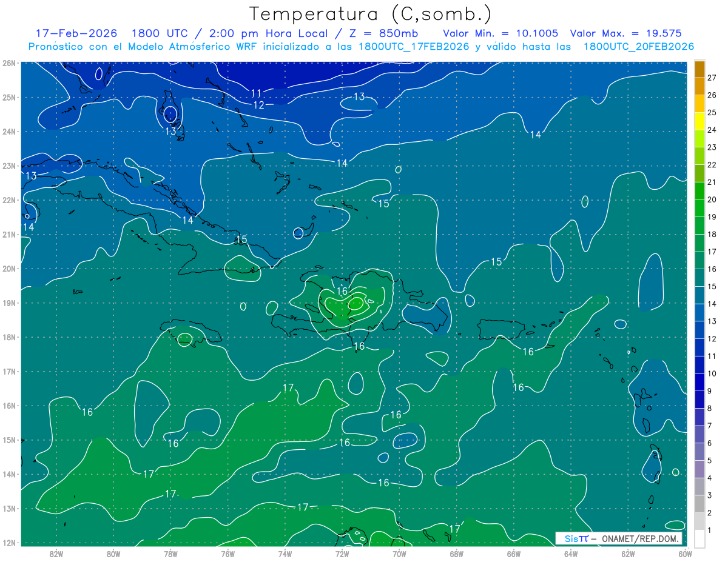Click the "24N" latitude axis label
This screenshot has width=728, height=562.
[x=8, y=132]
